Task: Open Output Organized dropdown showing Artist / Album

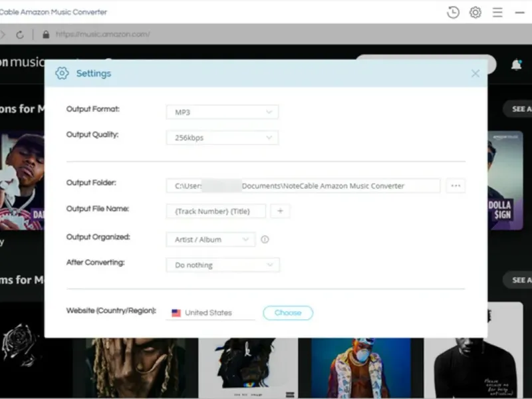Action: (211, 239)
